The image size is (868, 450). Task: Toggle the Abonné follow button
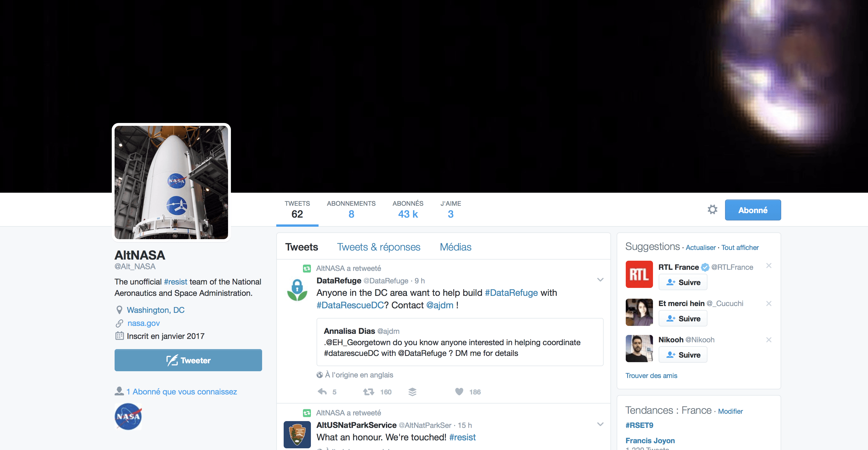tap(753, 210)
